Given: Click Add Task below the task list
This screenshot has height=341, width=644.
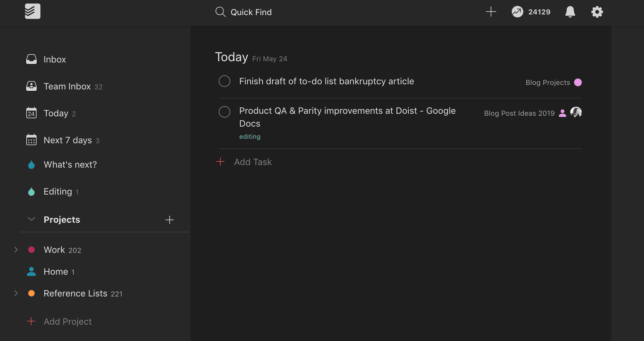Looking at the screenshot, I should pos(253,162).
